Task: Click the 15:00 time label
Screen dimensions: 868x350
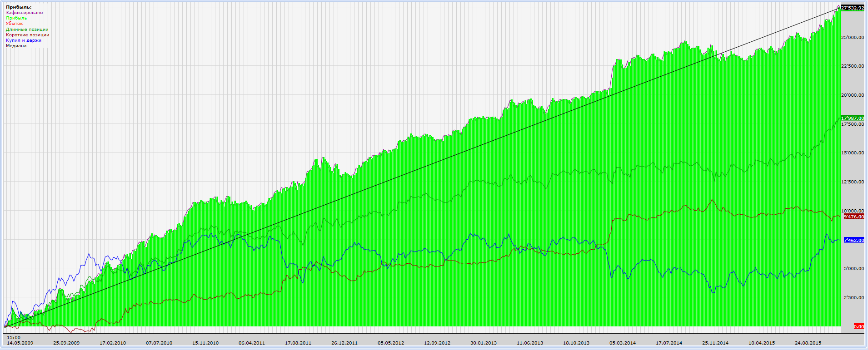Action: click(14, 338)
